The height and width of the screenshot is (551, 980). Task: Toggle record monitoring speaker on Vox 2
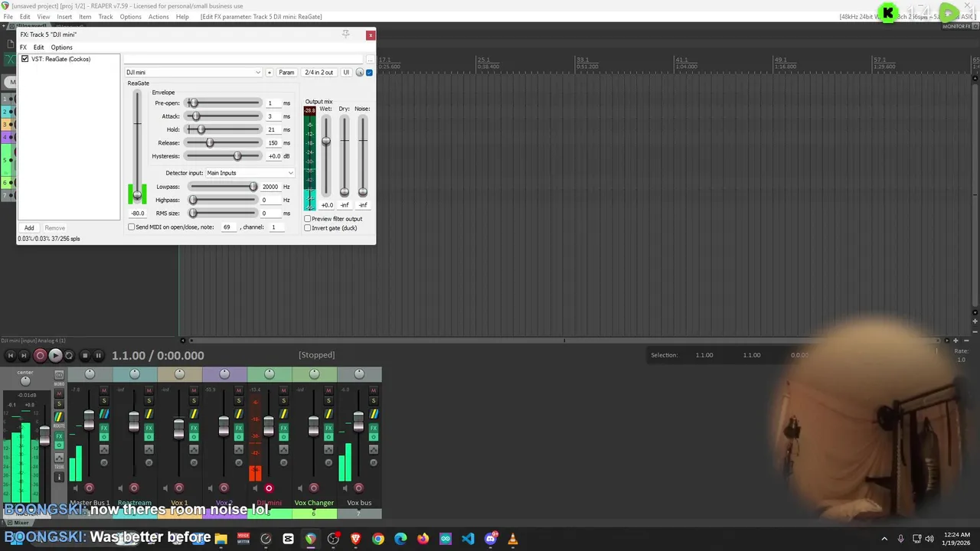(x=211, y=488)
